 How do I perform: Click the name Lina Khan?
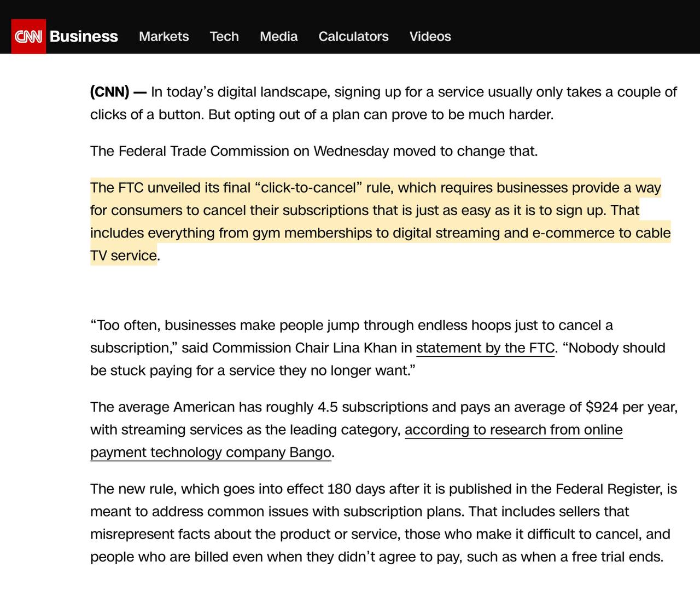click(x=364, y=348)
